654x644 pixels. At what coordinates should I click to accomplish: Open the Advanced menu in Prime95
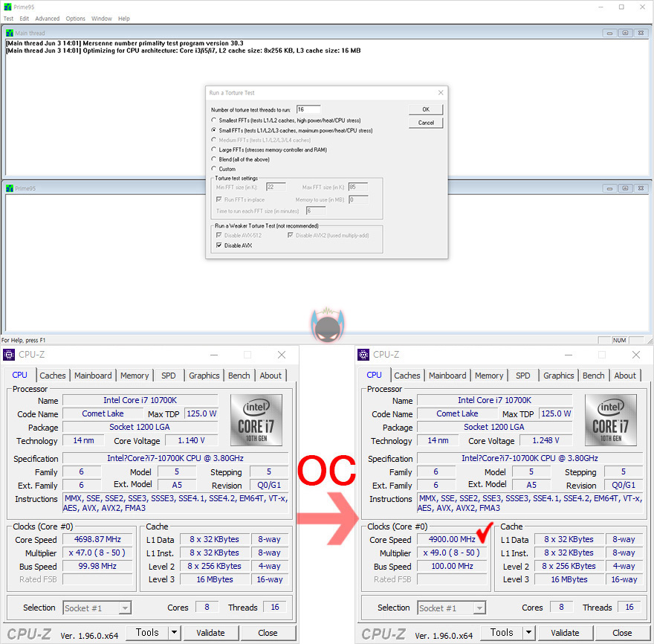click(x=47, y=19)
